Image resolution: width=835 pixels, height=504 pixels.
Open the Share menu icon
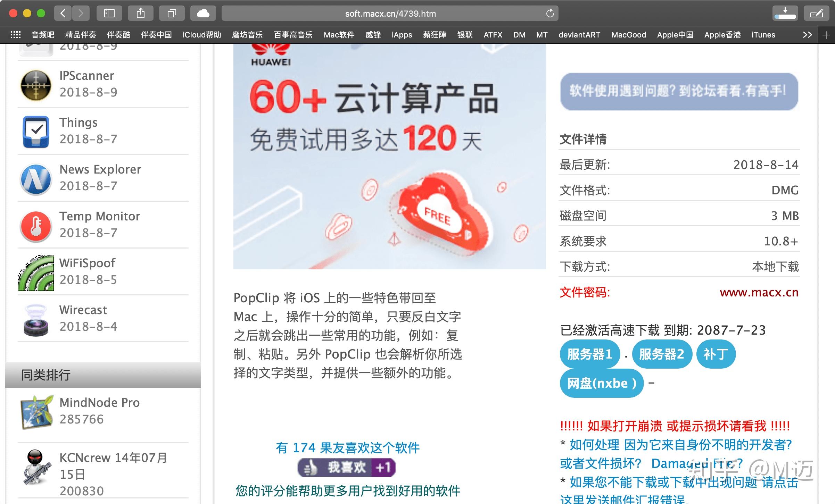141,14
